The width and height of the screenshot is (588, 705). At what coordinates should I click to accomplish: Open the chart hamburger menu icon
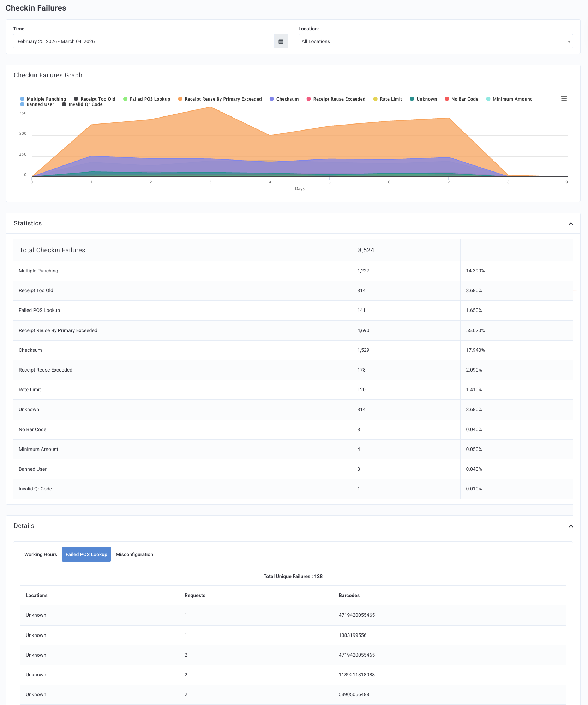tap(564, 98)
